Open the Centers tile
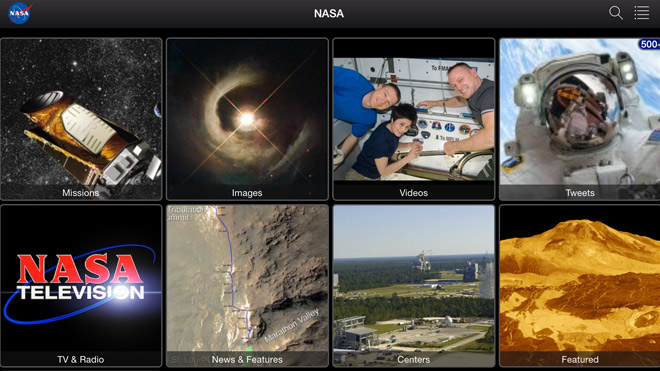 (414, 286)
